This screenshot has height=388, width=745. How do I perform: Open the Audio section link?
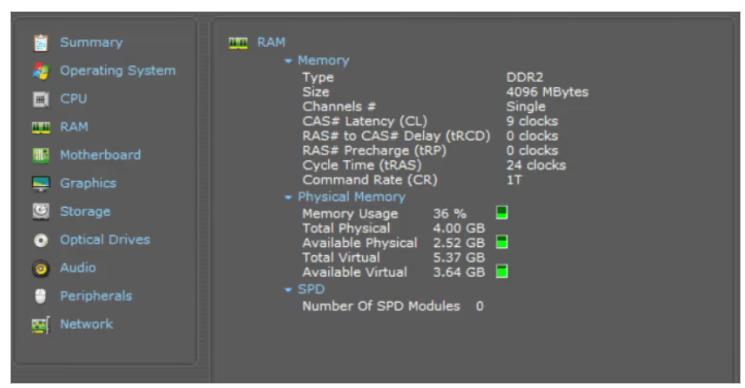[78, 268]
